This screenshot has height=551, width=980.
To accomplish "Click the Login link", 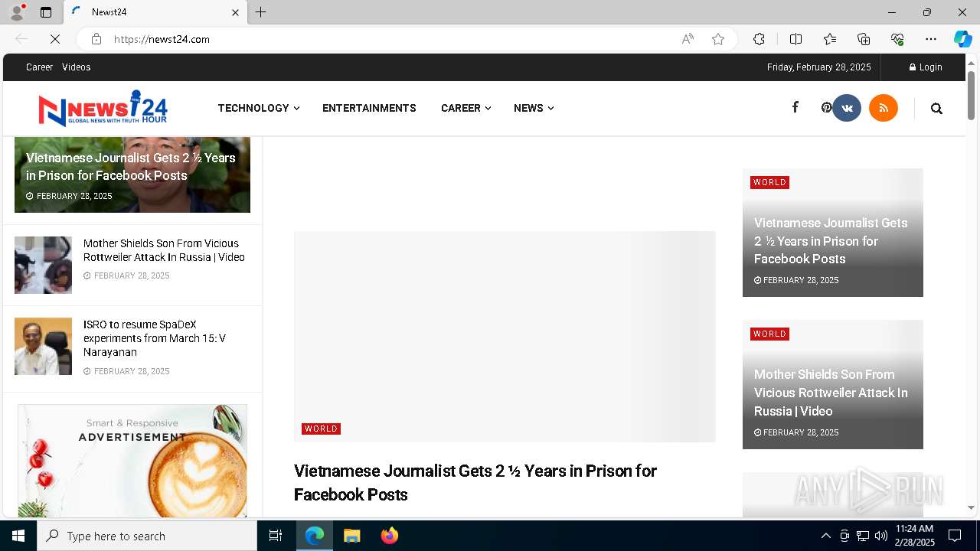I will [x=926, y=67].
